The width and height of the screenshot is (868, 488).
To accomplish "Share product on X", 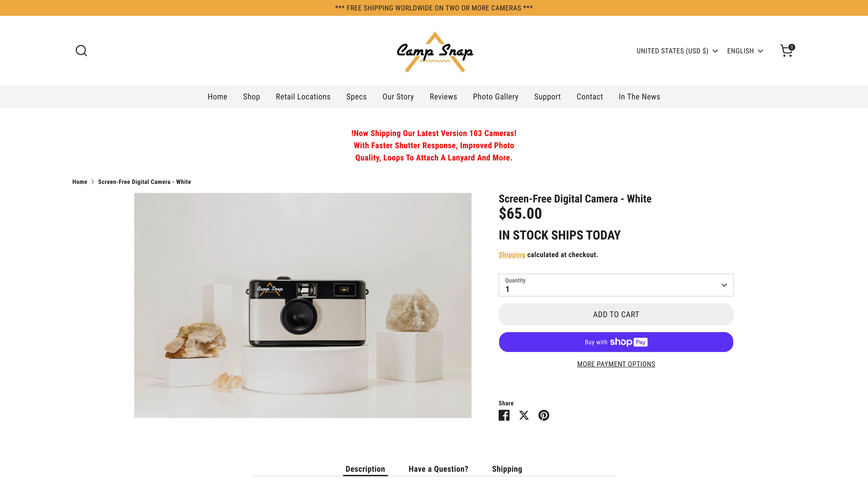I will point(524,415).
